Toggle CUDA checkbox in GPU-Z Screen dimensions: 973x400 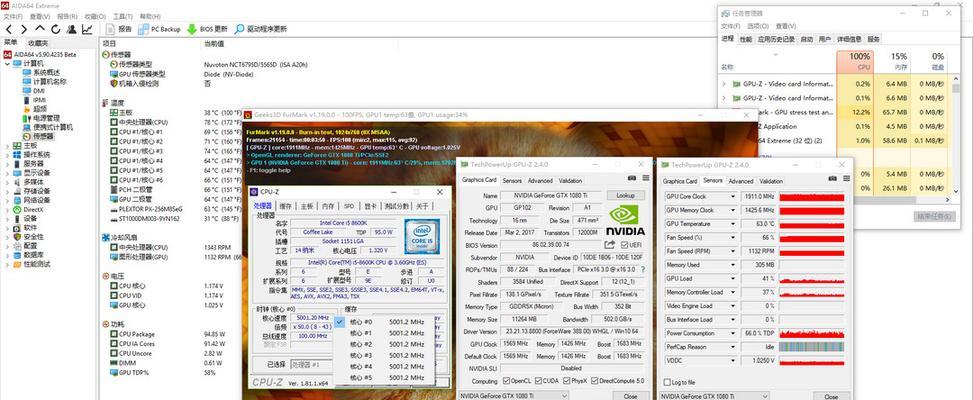538,381
